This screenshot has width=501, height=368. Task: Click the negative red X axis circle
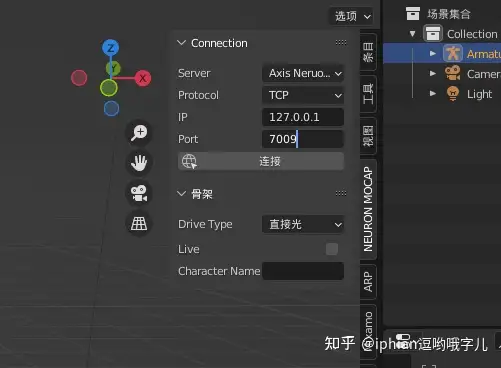[x=79, y=78]
